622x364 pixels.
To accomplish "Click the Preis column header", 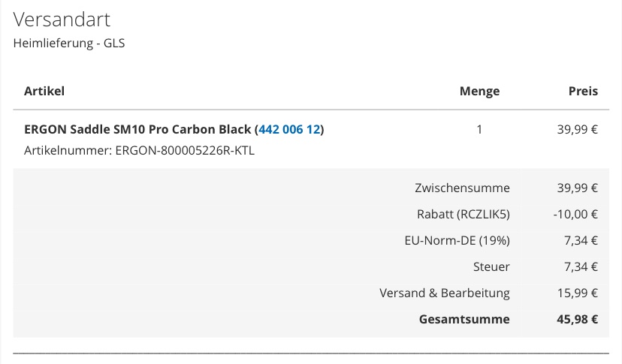I will coord(583,91).
